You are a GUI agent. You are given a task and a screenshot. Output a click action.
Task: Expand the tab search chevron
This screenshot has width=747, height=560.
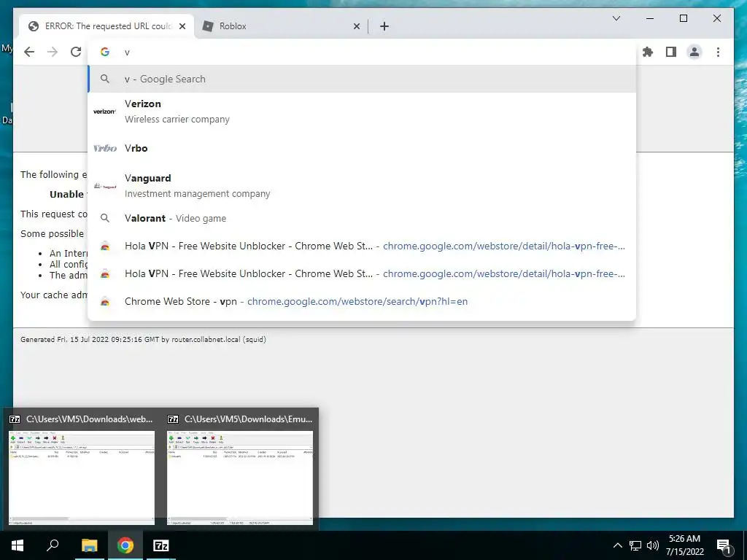point(616,18)
